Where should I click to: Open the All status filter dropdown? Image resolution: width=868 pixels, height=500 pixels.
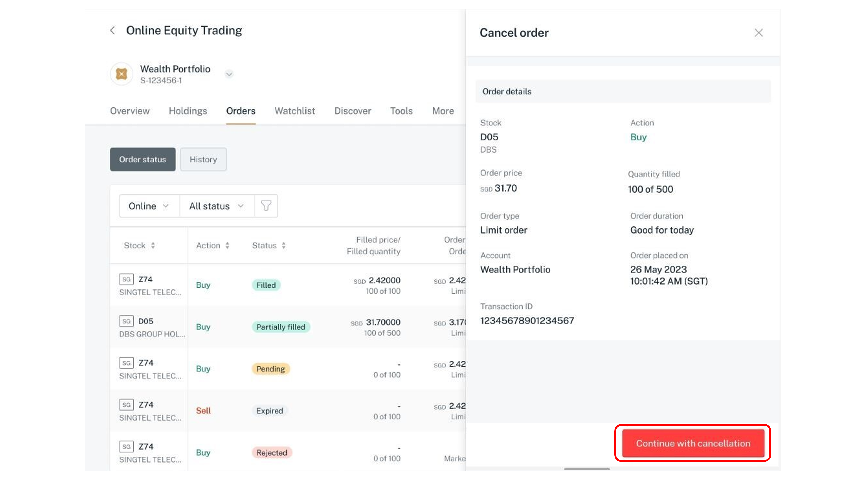point(217,206)
